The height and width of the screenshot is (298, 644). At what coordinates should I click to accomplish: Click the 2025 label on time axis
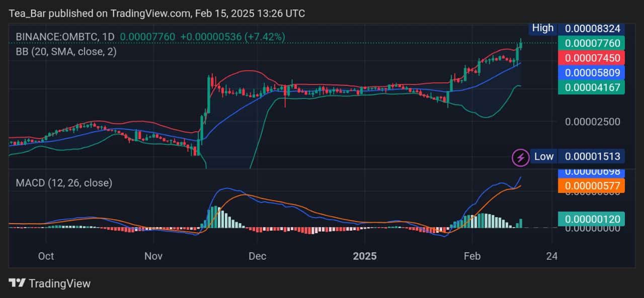pyautogui.click(x=365, y=256)
